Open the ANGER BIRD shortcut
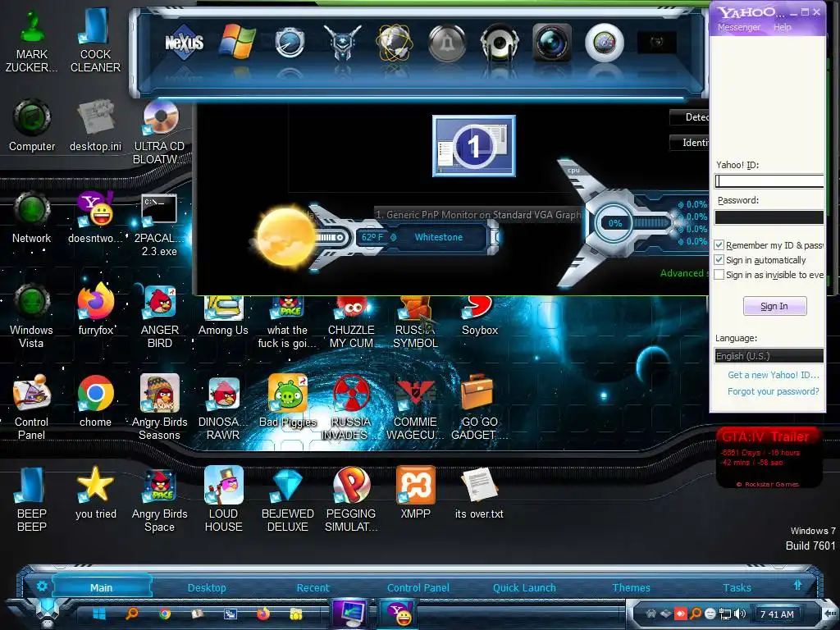The height and width of the screenshot is (630, 840). pyautogui.click(x=160, y=316)
